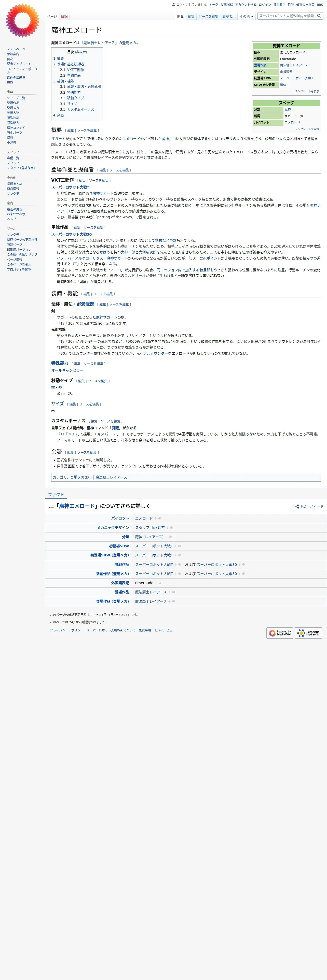Click the Semantic MediaWiki badge

pos(308,633)
